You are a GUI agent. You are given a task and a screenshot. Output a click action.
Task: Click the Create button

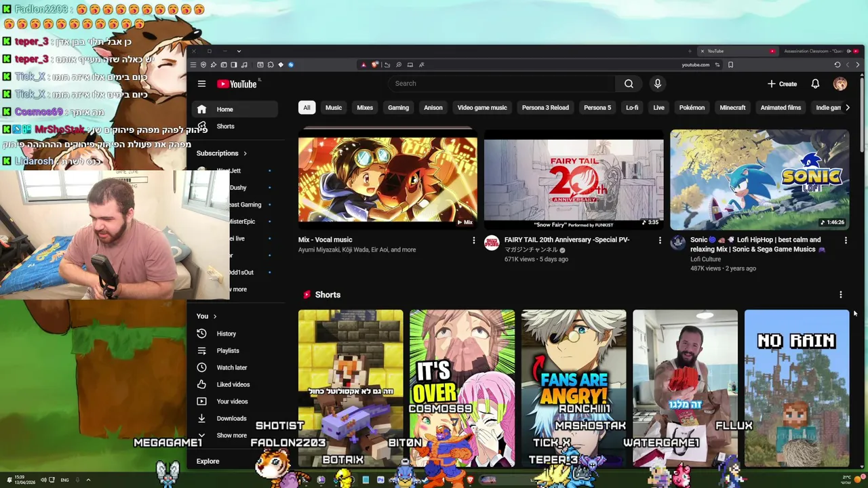[782, 84]
